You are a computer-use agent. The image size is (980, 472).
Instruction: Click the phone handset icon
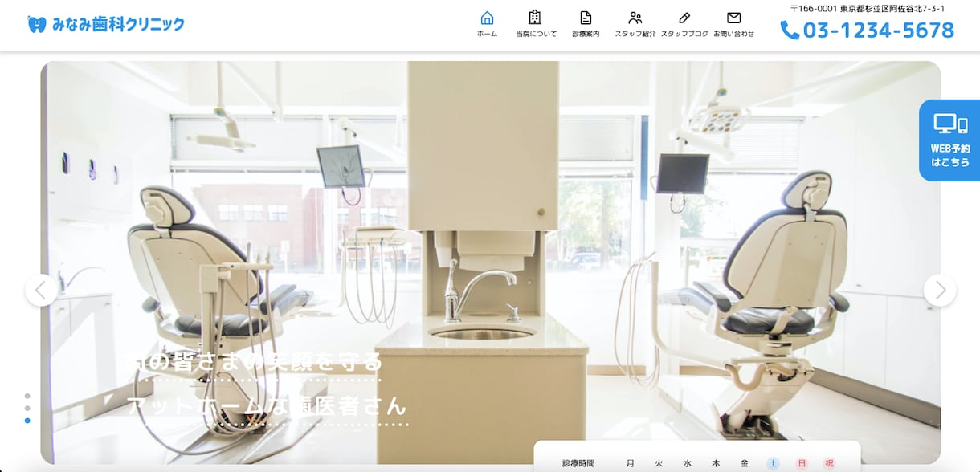790,31
